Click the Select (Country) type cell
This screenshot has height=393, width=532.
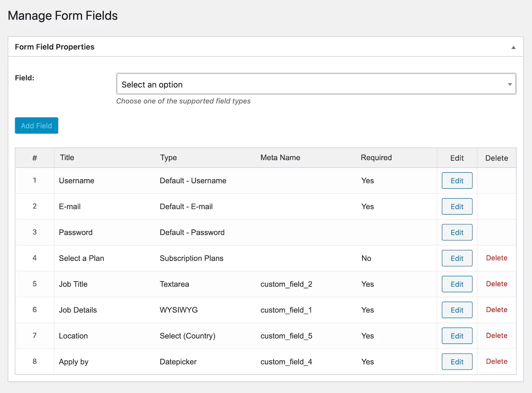tap(187, 336)
